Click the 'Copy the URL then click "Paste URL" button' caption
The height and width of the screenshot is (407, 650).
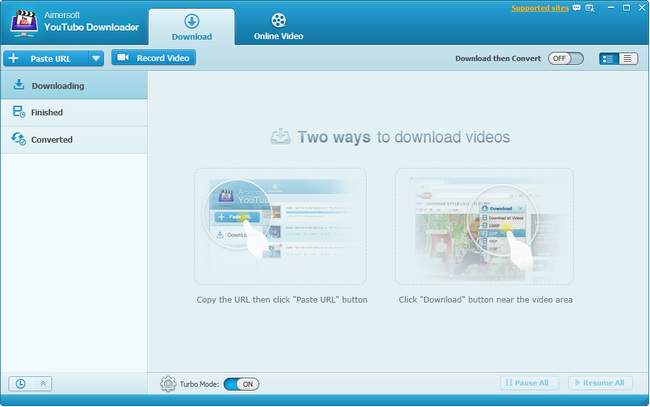pyautogui.click(x=282, y=300)
